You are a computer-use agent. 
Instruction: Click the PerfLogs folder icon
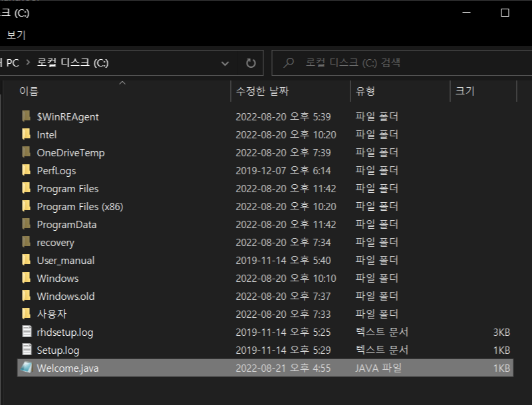pos(26,170)
